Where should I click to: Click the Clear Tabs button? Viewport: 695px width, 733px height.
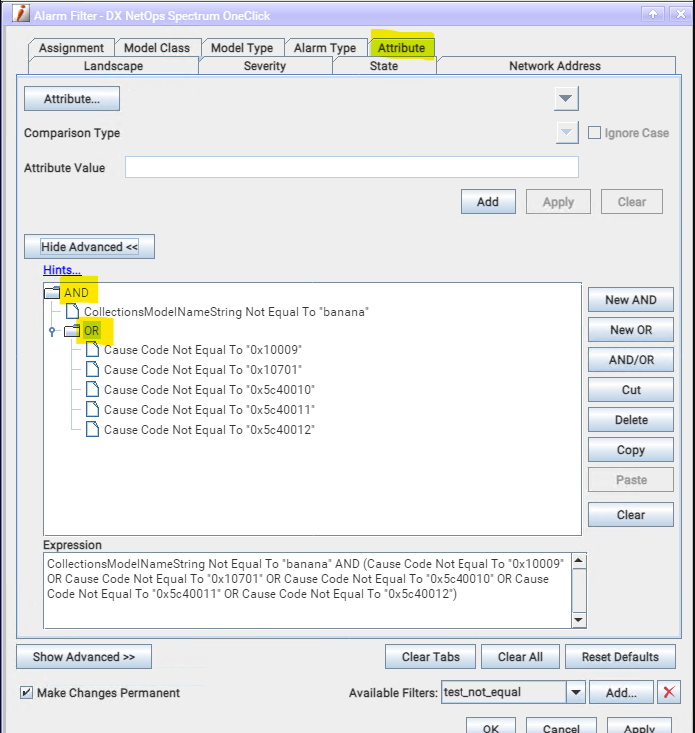coord(430,657)
